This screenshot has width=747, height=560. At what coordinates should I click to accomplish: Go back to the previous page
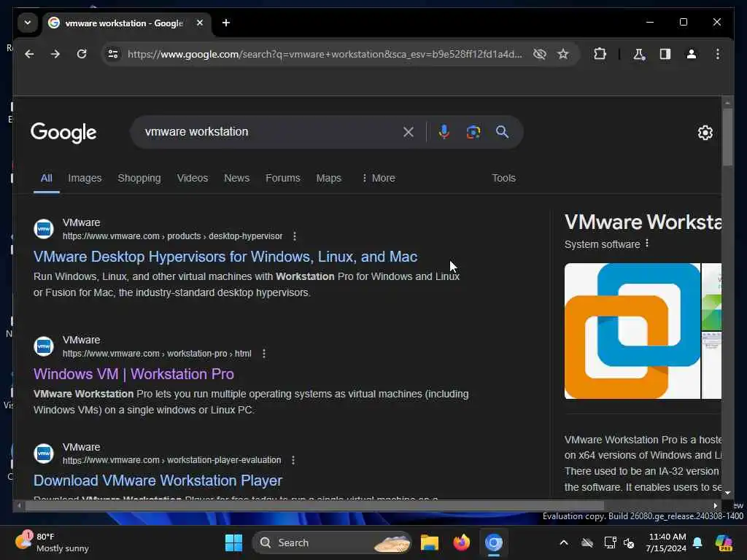pyautogui.click(x=29, y=54)
